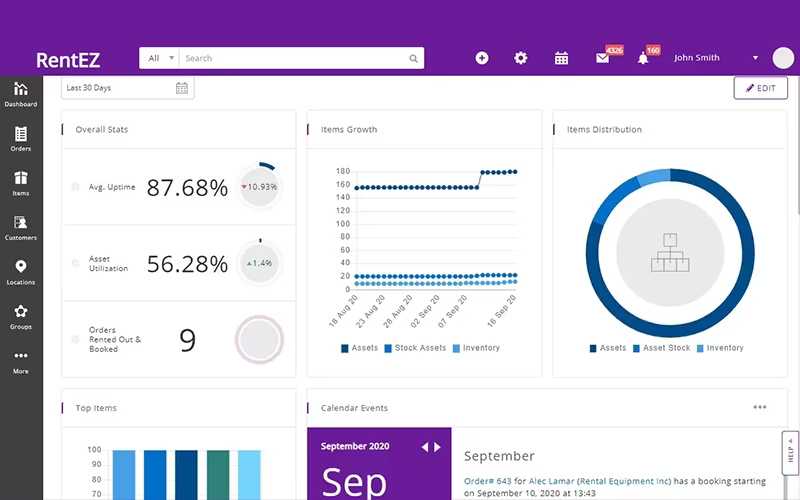
Task: Click the search magnifier icon
Action: [413, 59]
